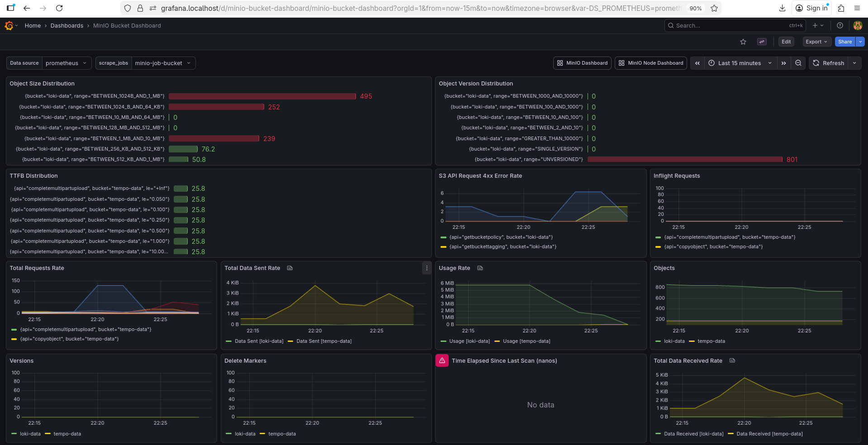868x445 pixels.
Task: Click the yellow tempo-data color swatch in the Delete Markers legend
Action: tap(262, 434)
